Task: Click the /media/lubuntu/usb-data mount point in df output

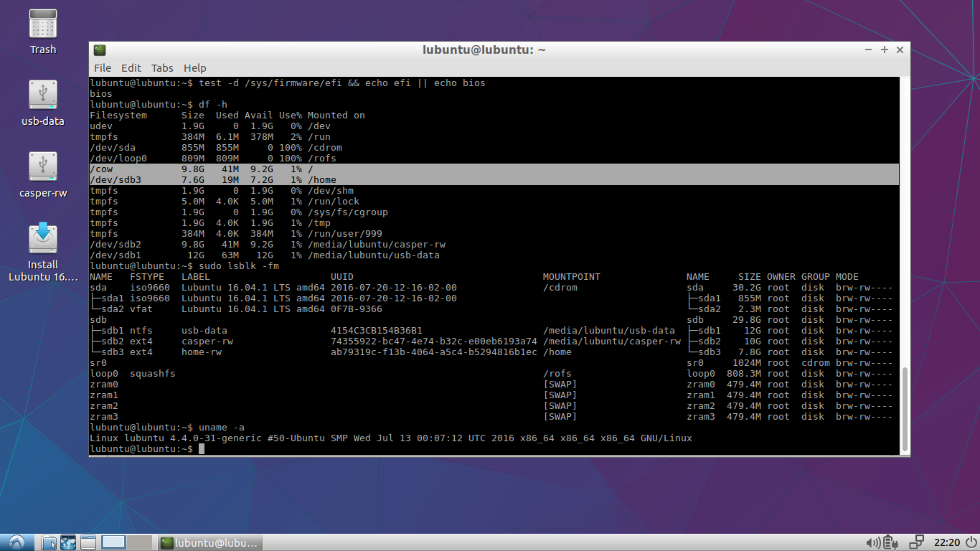Action: click(374, 255)
